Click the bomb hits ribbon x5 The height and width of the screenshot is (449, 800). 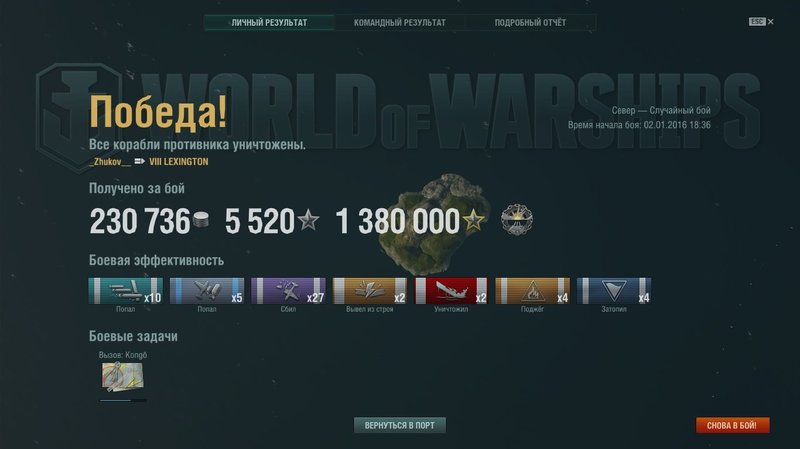[207, 291]
